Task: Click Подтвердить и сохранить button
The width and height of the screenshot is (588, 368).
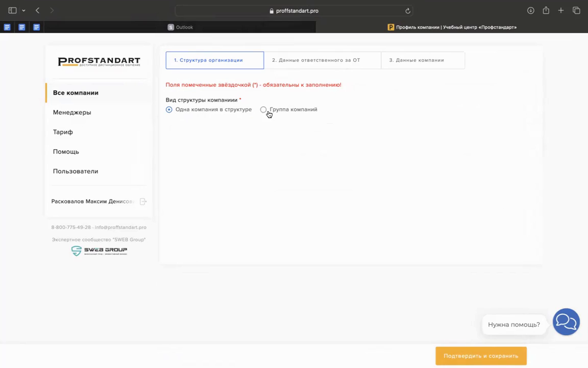Action: pos(481,356)
